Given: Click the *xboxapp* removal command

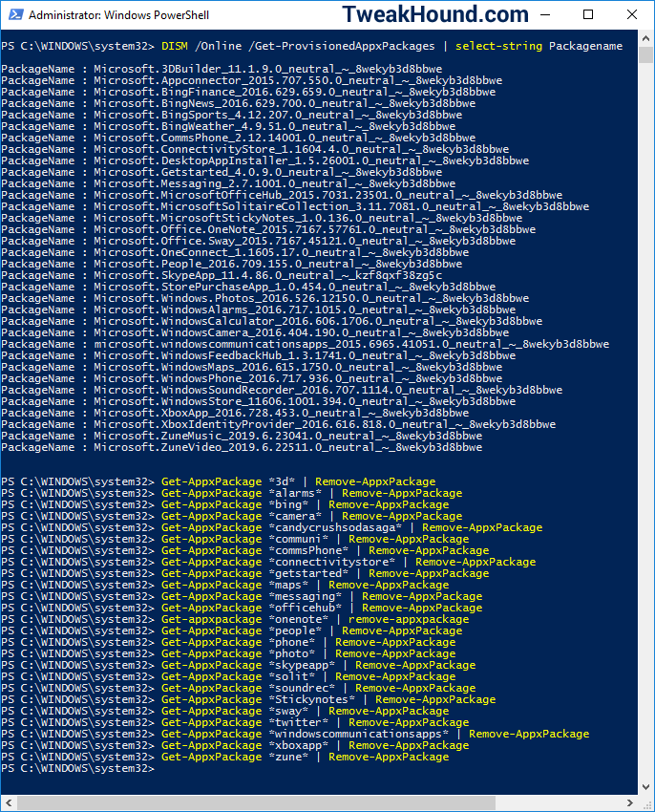Looking at the screenshot, I should [235, 745].
